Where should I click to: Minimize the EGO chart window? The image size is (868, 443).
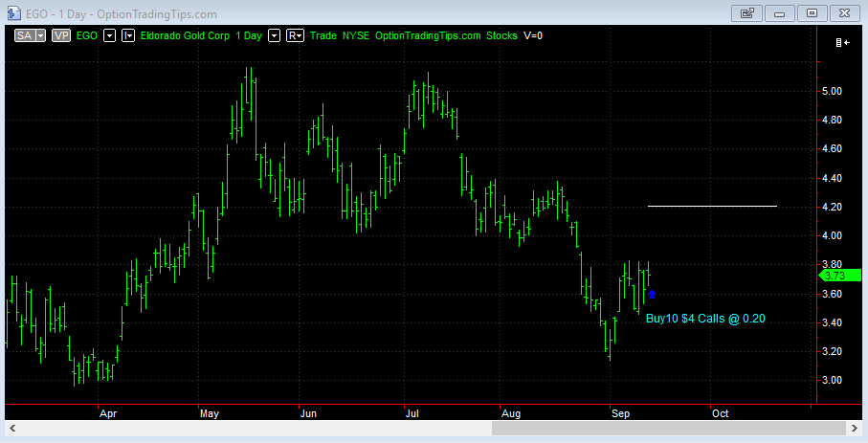[x=779, y=13]
